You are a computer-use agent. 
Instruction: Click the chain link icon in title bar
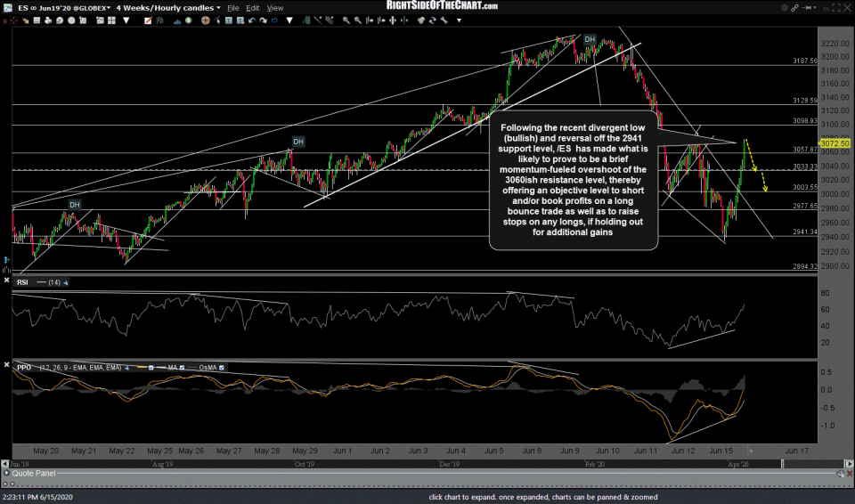[794, 8]
